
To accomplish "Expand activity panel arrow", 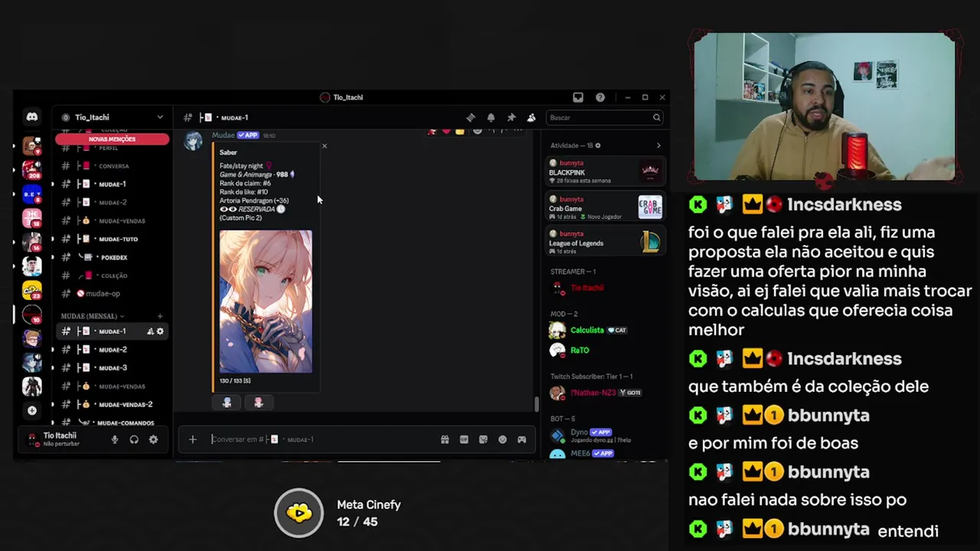I will coord(658,145).
